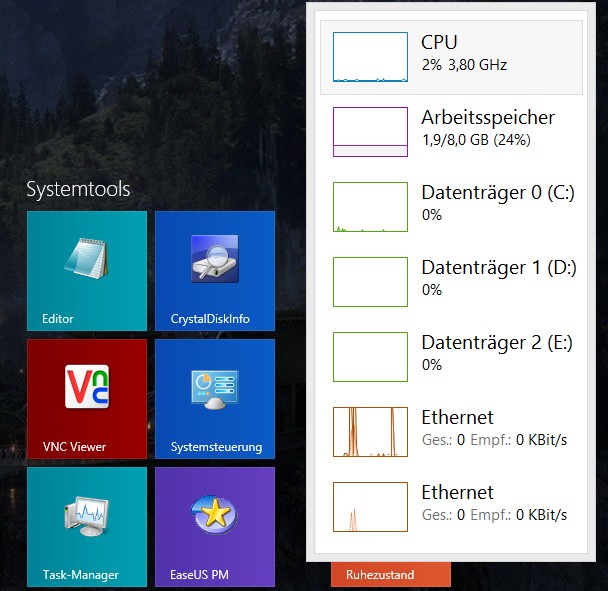Select the Arbeitsspeicher memory graph thumbnail
The height and width of the screenshot is (591, 608).
click(x=370, y=132)
